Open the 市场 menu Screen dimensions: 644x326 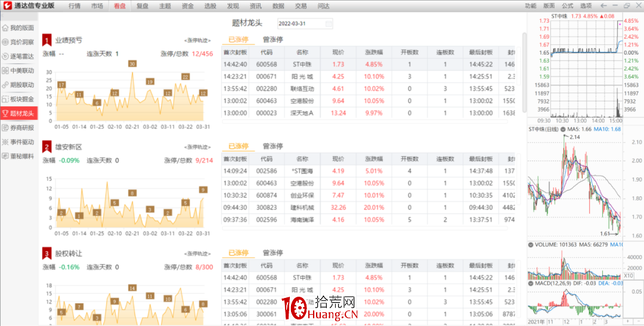click(97, 6)
